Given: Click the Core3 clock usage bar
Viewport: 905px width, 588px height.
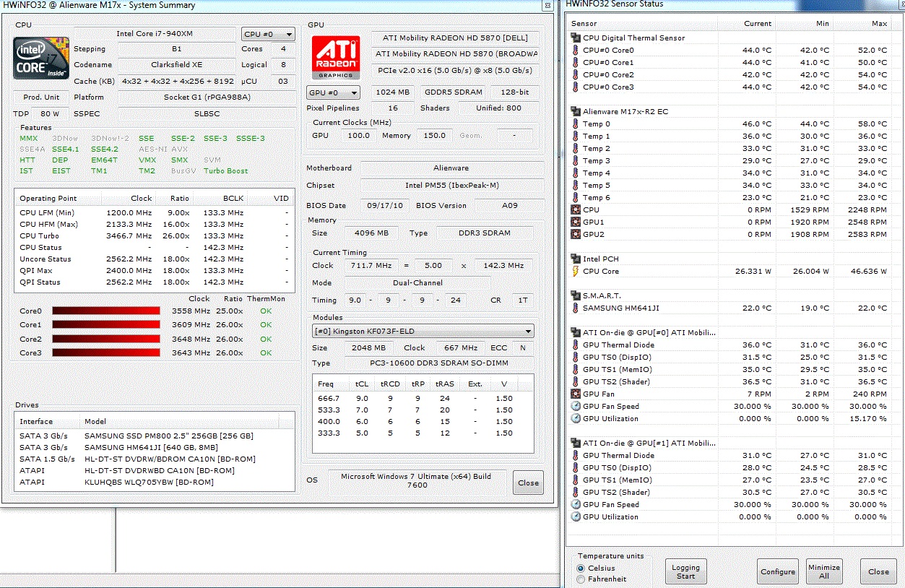Looking at the screenshot, I should coord(105,353).
